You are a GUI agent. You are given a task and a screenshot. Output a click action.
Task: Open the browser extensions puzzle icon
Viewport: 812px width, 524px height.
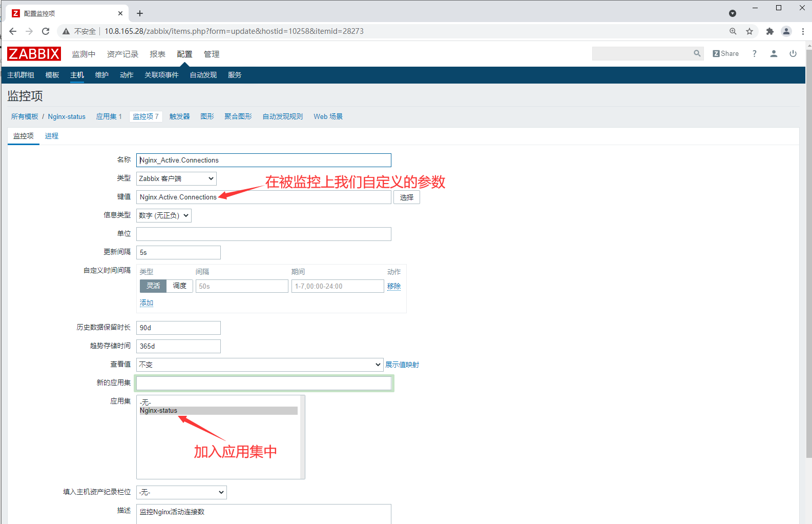[x=769, y=31]
